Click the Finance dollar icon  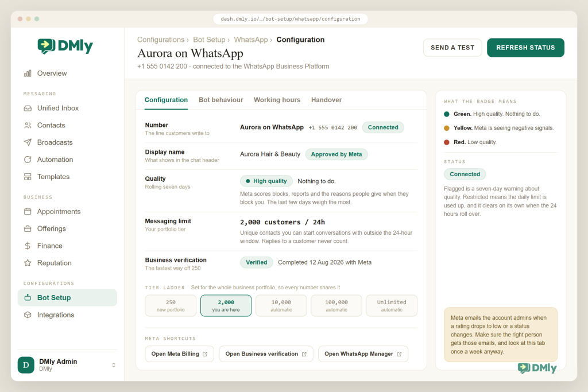(x=28, y=246)
